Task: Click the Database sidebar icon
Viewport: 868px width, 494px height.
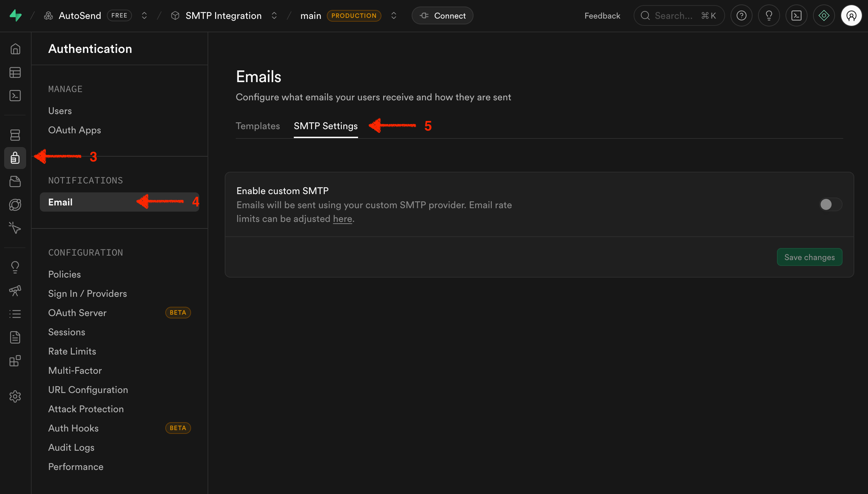Action: 15,135
